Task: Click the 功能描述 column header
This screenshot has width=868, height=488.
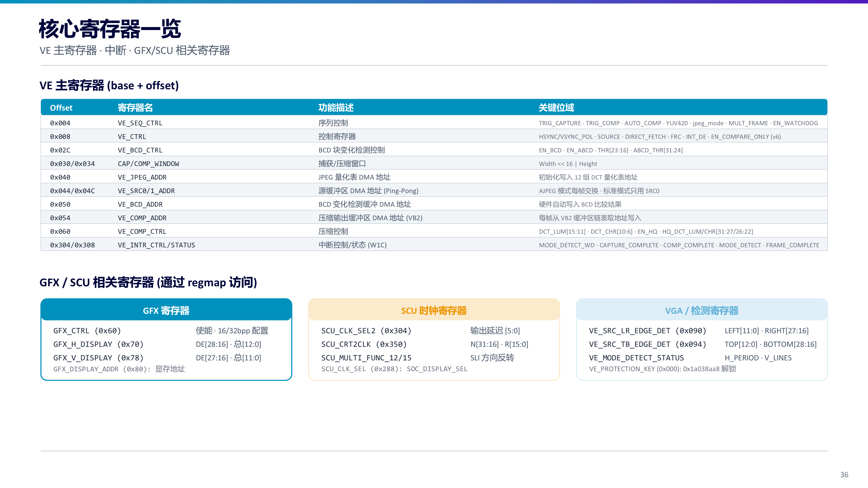Action: pyautogui.click(x=336, y=108)
